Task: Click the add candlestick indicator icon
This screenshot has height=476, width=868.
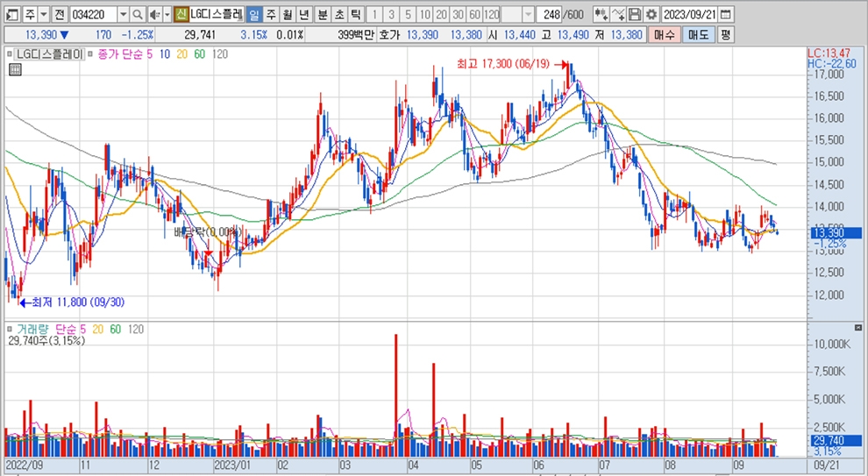Action: coord(600,15)
